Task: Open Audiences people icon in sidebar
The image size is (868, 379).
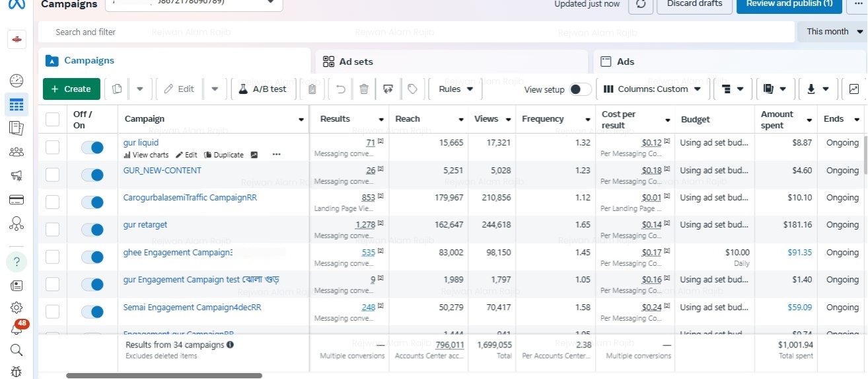Action: click(x=17, y=152)
